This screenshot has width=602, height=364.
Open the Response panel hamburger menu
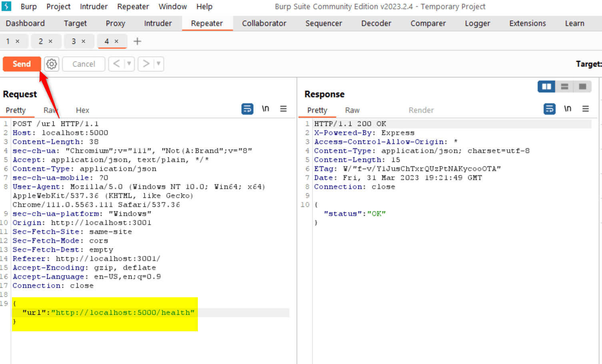(x=586, y=109)
